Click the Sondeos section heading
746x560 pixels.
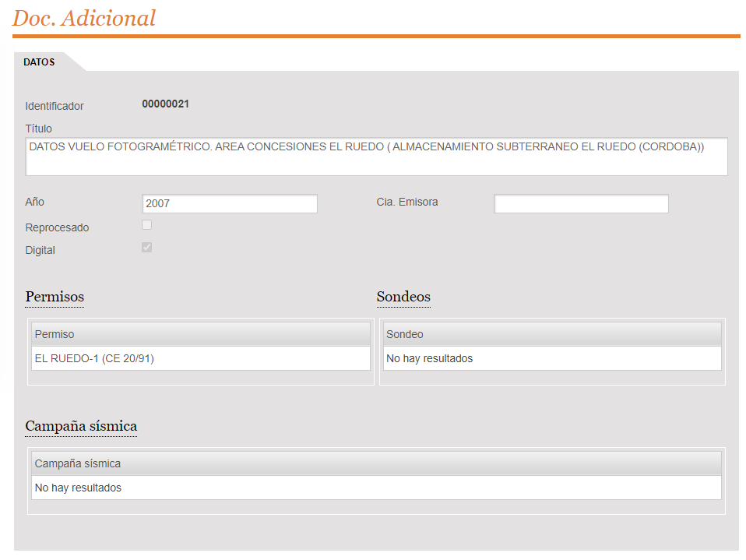403,297
